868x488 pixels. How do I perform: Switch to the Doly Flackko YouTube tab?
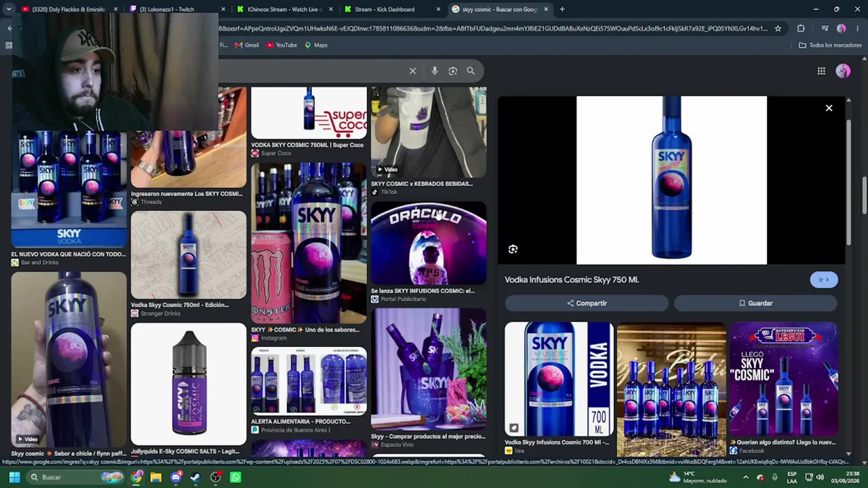[69, 9]
